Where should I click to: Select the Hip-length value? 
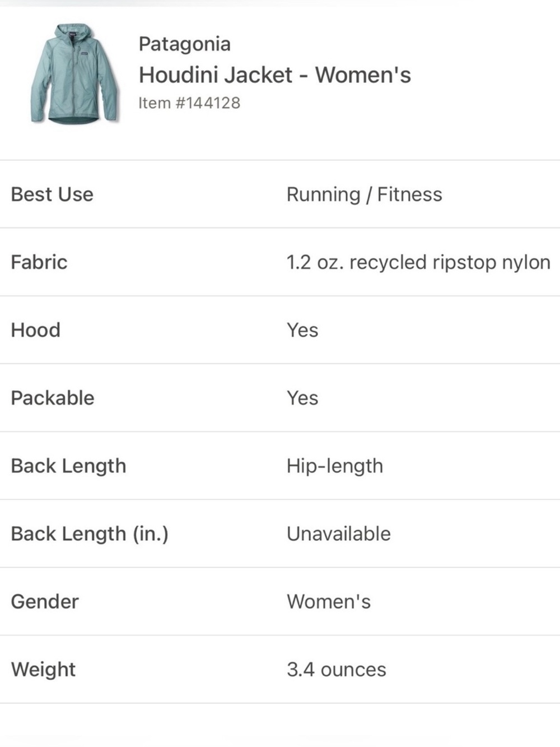point(335,466)
